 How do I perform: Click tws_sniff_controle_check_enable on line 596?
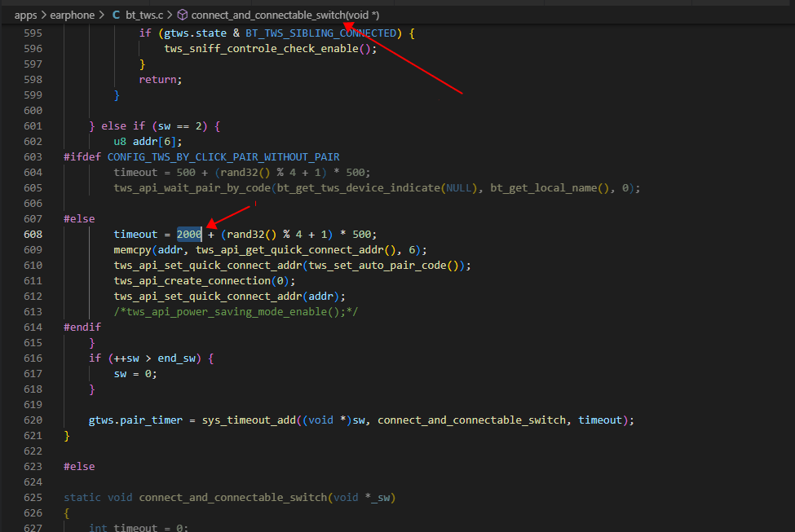261,49
